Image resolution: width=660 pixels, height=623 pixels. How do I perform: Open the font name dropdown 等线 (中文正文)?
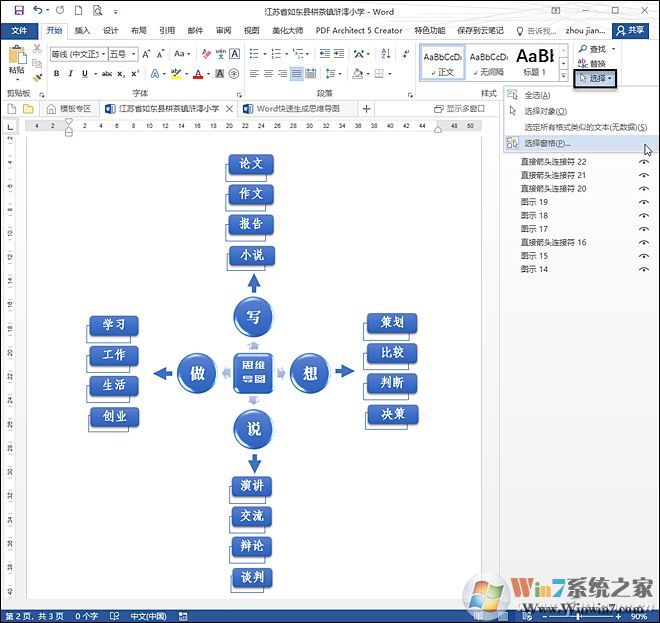point(78,53)
